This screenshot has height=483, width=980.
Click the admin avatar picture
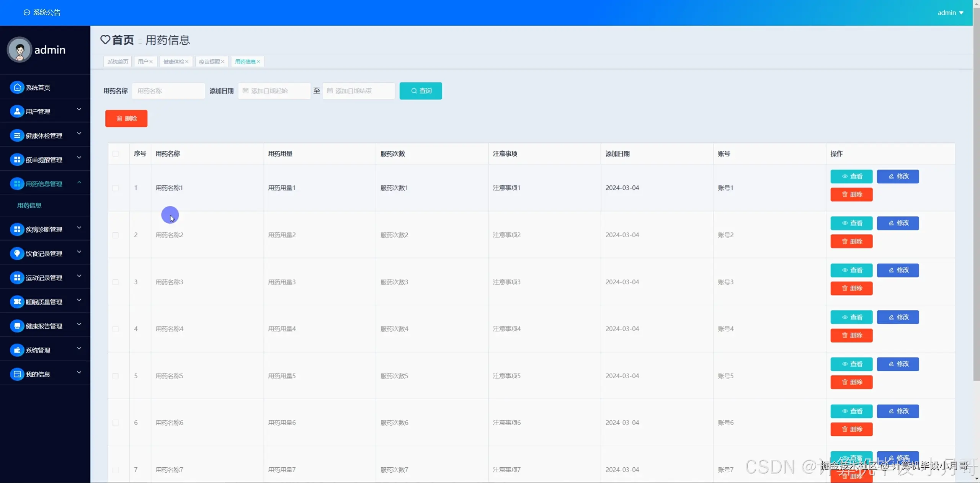tap(19, 50)
